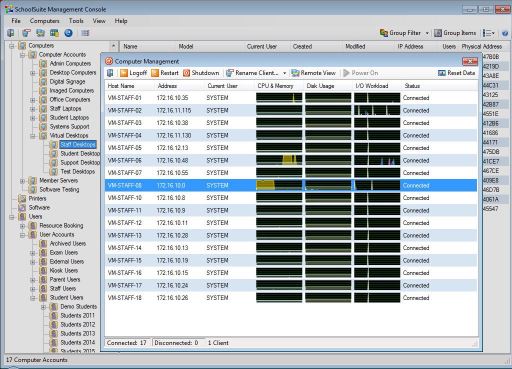Click the tower icon starting the main toolbar
This screenshot has width=512, height=369.
pos(11,33)
